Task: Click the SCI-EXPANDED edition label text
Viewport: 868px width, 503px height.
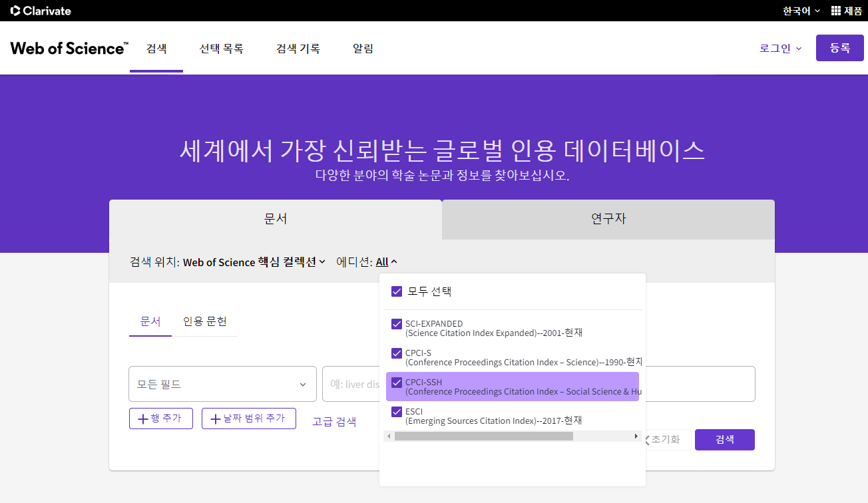Action: point(434,324)
